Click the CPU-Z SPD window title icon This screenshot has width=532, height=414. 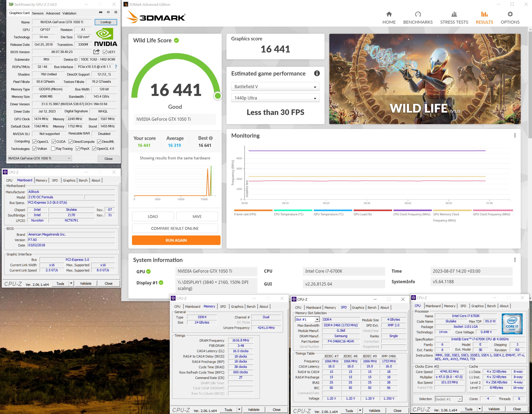[x=294, y=299]
